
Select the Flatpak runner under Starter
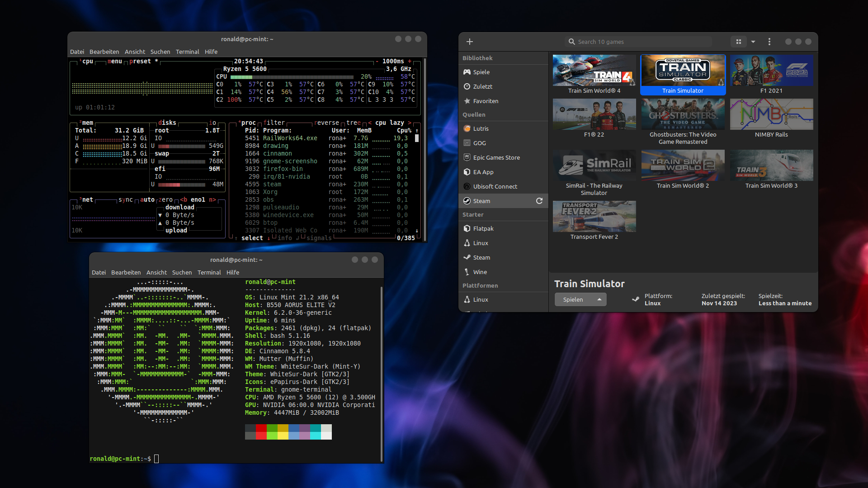point(504,228)
